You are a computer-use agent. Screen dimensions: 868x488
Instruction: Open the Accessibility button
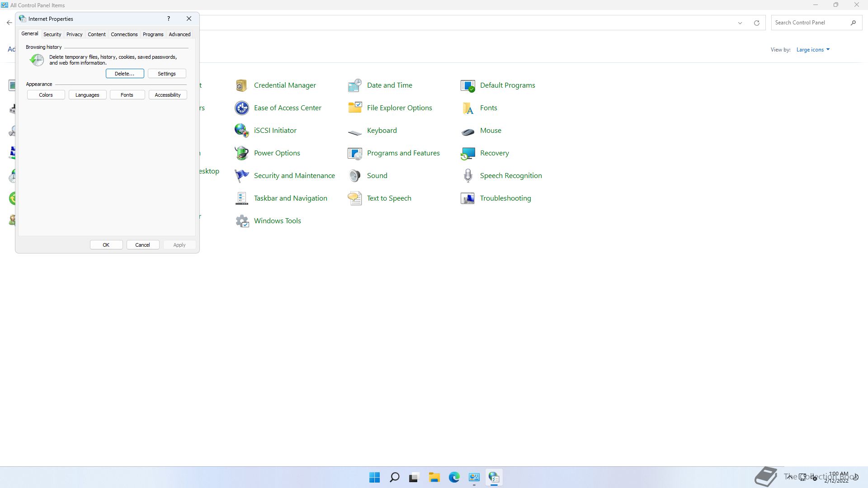pyautogui.click(x=168, y=95)
